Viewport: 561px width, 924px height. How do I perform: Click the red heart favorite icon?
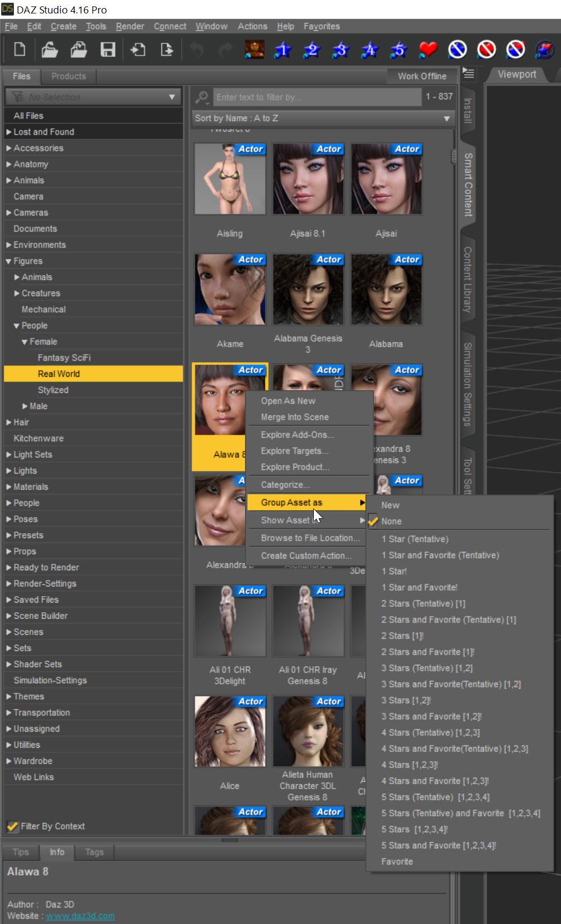click(428, 50)
